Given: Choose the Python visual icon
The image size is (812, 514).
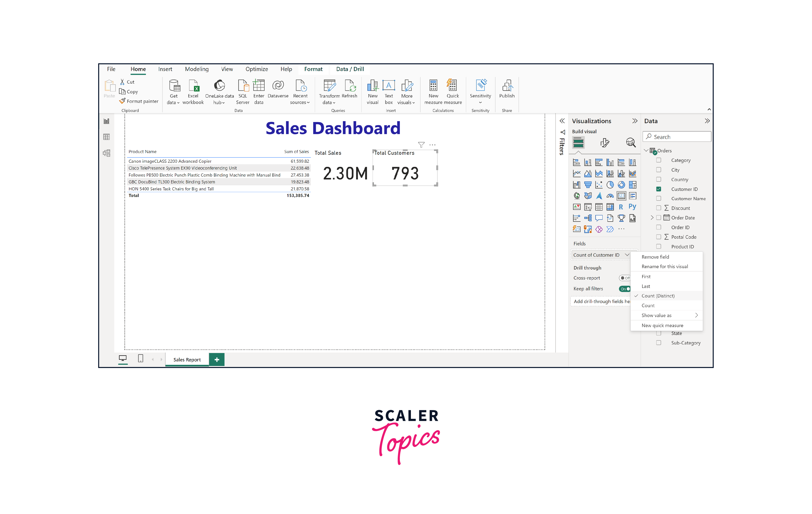Looking at the screenshot, I should pos(632,206).
